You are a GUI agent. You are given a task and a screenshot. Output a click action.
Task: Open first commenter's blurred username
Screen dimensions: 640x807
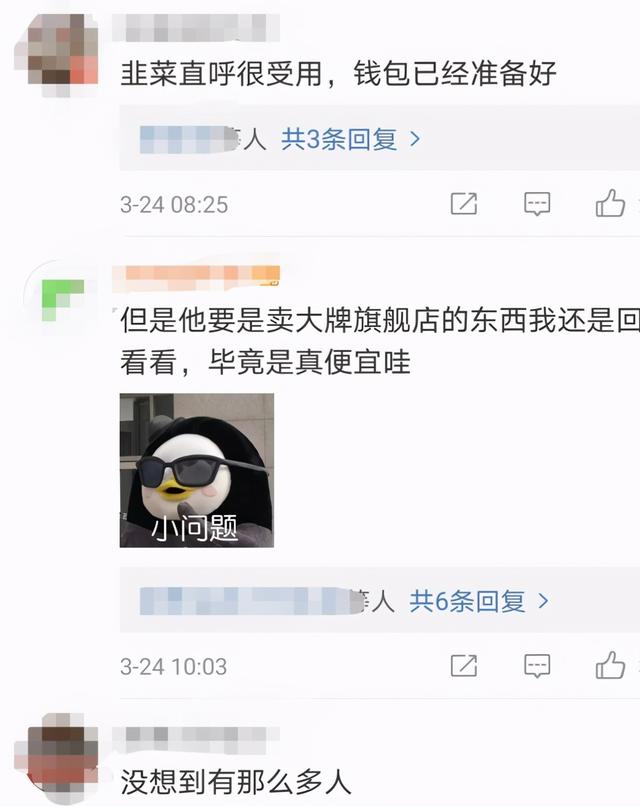[x=196, y=28]
